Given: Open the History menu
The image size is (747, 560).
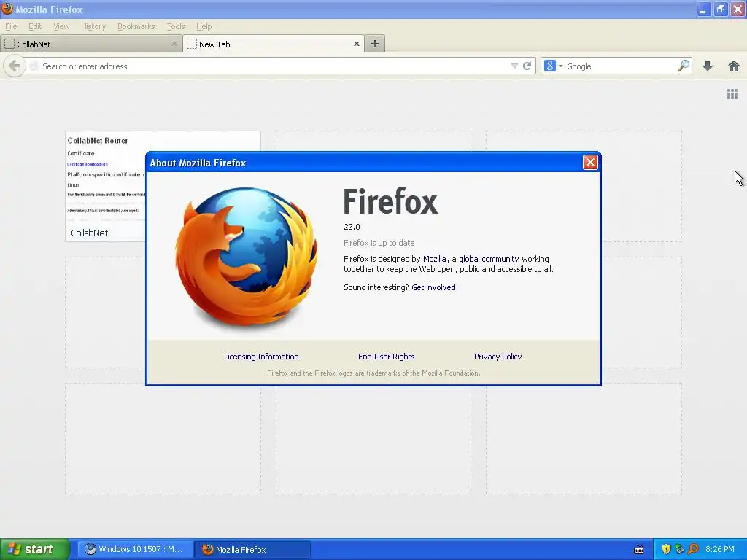Looking at the screenshot, I should coord(93,26).
